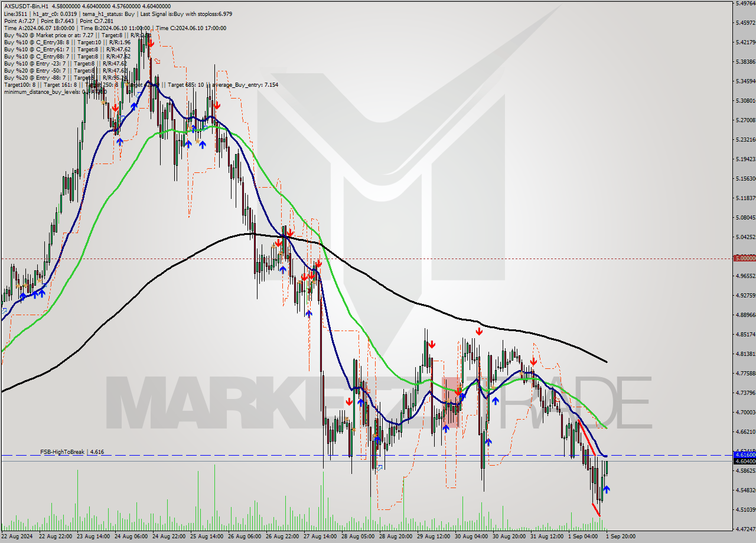Click the red dotted 5.00000 horizontal level line
The width and height of the screenshot is (756, 543).
click(x=366, y=259)
